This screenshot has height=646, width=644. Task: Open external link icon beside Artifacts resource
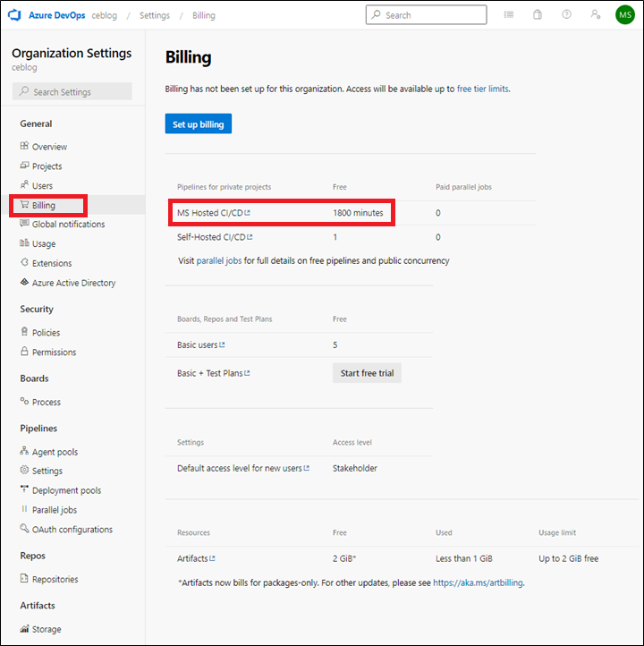click(213, 558)
